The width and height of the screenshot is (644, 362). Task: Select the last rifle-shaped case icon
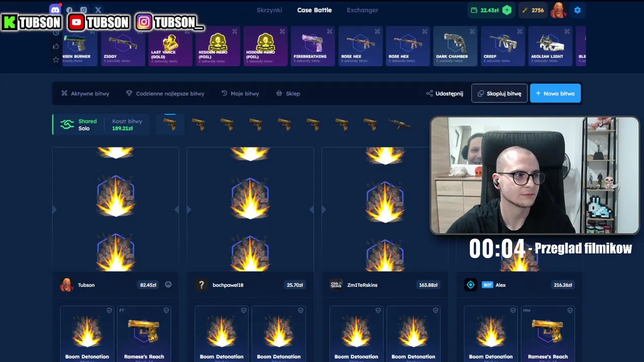[399, 124]
